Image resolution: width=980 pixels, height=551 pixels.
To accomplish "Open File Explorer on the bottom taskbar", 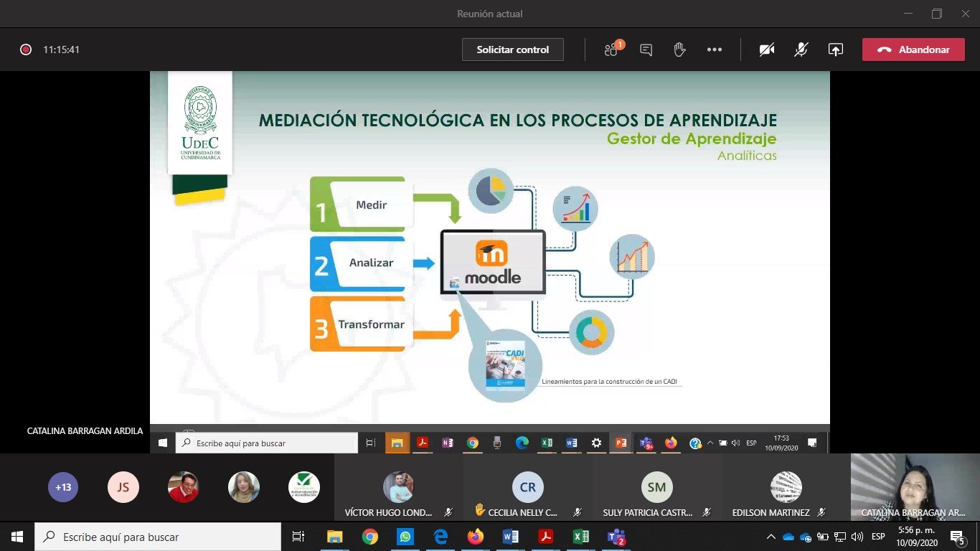I will pyautogui.click(x=335, y=537).
